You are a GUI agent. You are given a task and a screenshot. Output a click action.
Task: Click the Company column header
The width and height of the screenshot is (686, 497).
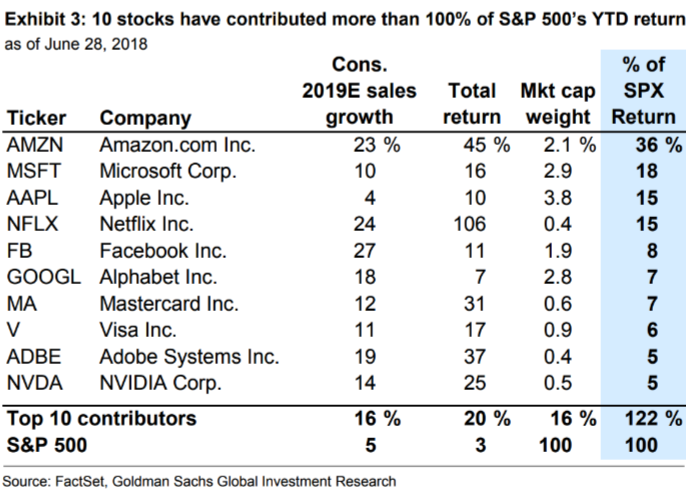(145, 118)
